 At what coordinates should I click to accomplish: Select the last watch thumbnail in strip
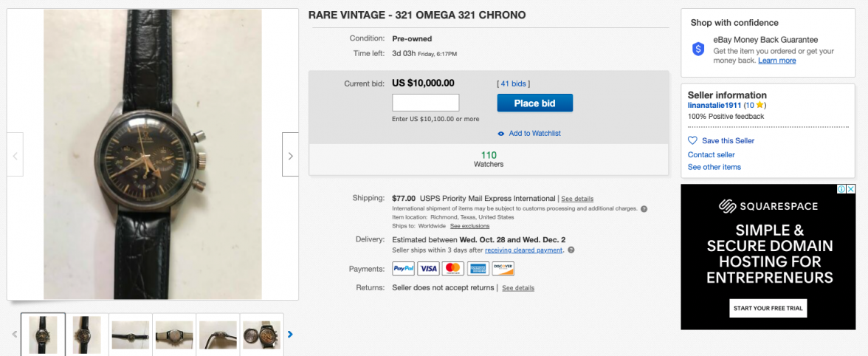[261, 335]
